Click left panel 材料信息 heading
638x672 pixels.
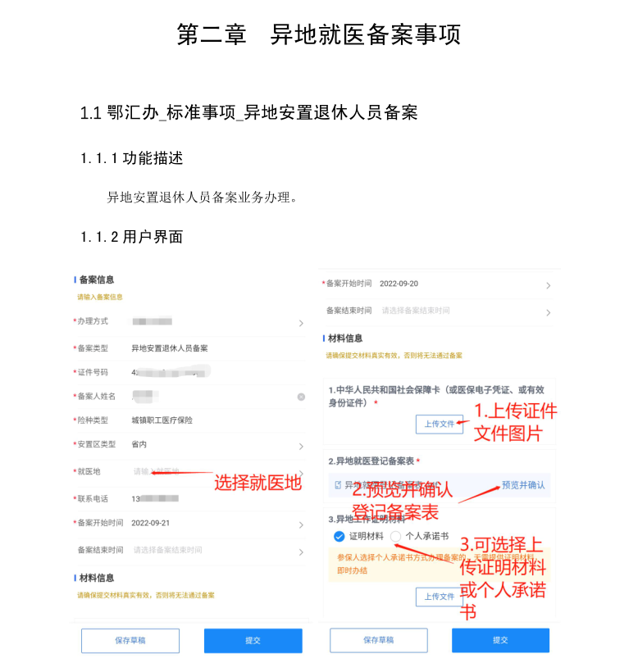pyautogui.click(x=97, y=578)
